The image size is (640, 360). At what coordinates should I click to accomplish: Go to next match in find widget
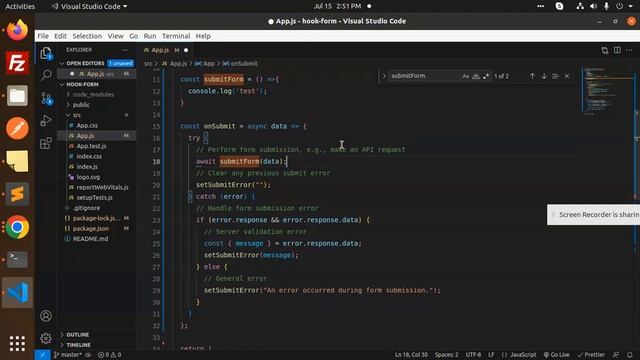544,76
